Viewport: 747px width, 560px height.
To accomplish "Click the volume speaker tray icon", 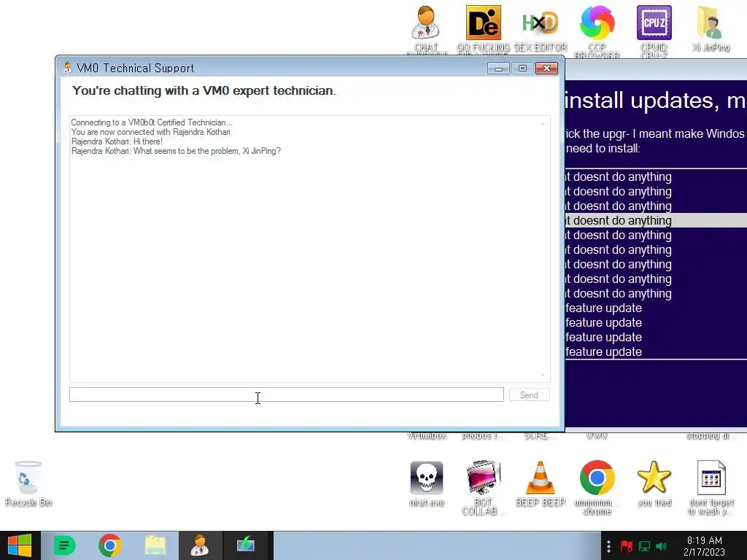I will pyautogui.click(x=661, y=546).
